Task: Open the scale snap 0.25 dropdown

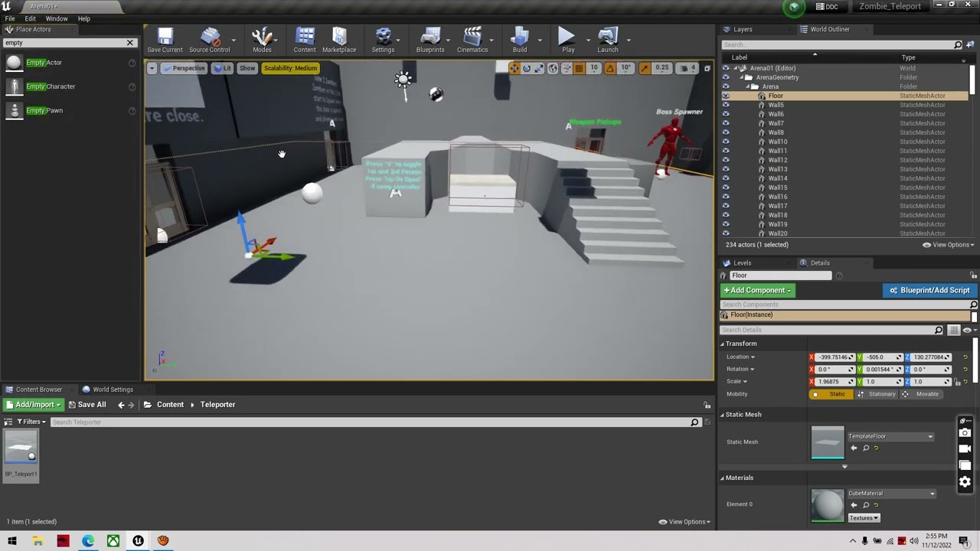Action: tap(662, 68)
